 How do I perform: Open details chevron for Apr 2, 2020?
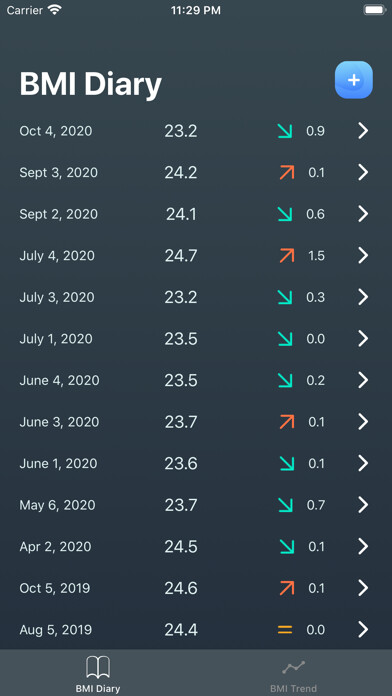coord(363,546)
